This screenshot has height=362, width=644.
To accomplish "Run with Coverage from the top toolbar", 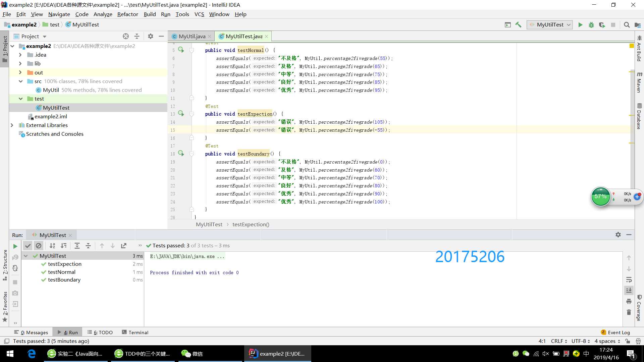I will coord(602,25).
